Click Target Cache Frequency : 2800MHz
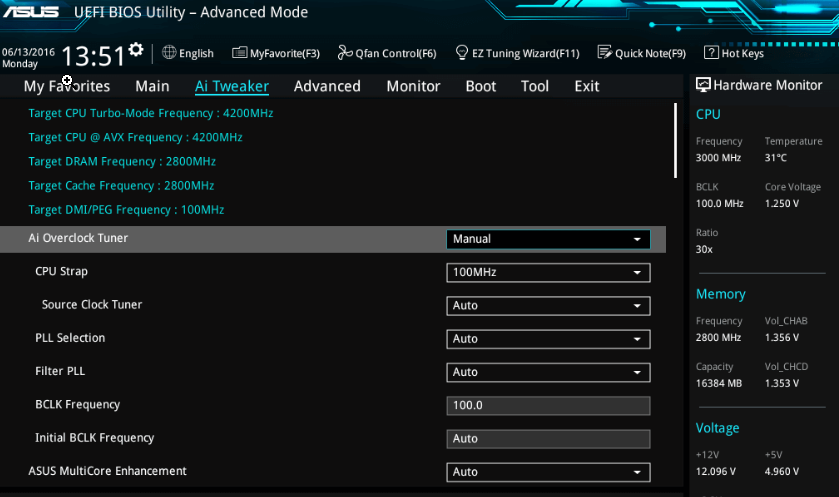The height and width of the screenshot is (497, 839). [x=121, y=186]
